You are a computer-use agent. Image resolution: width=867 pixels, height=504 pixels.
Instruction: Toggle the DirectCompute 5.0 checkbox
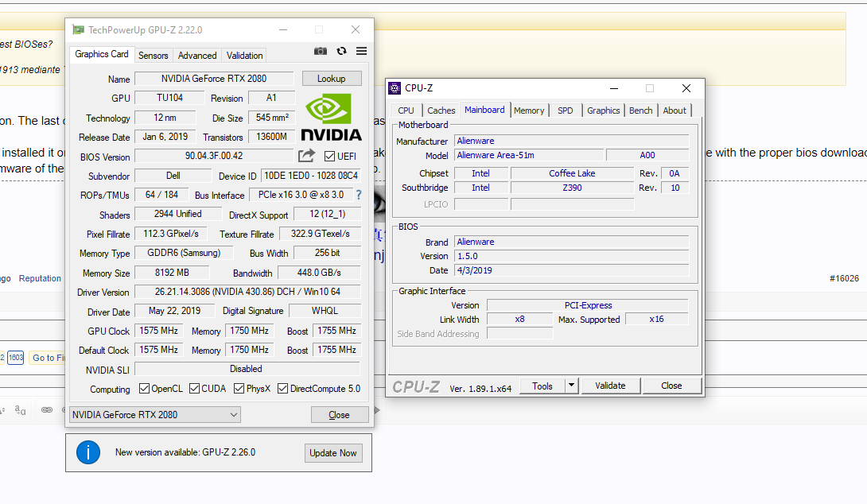click(x=282, y=389)
